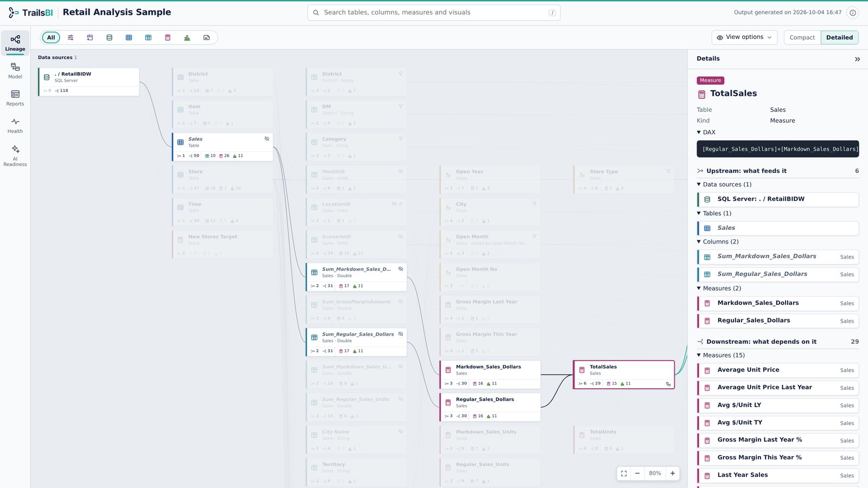
Task: Open the View options dropdown
Action: pyautogui.click(x=744, y=37)
